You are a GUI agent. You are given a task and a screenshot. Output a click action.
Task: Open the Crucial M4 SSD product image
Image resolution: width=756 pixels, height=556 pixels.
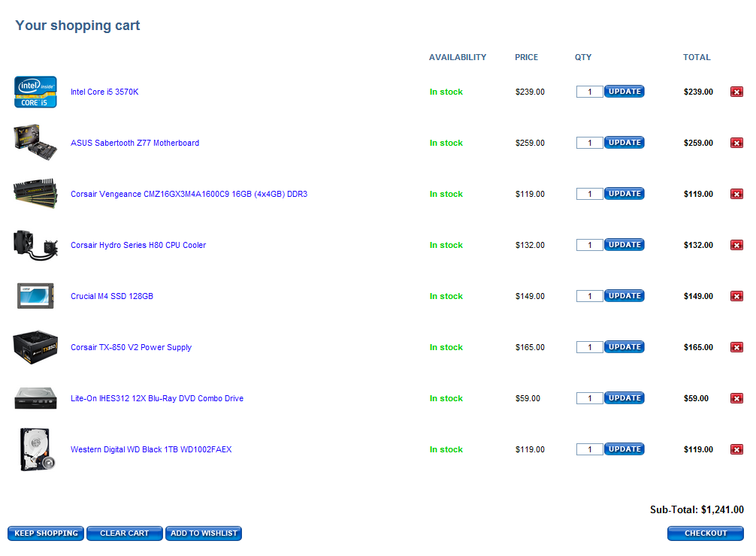click(x=35, y=296)
